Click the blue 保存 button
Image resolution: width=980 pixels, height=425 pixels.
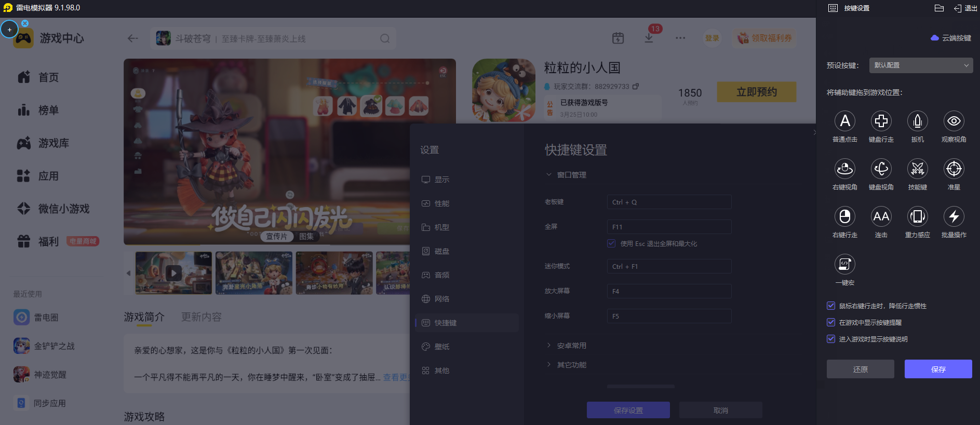(x=938, y=369)
